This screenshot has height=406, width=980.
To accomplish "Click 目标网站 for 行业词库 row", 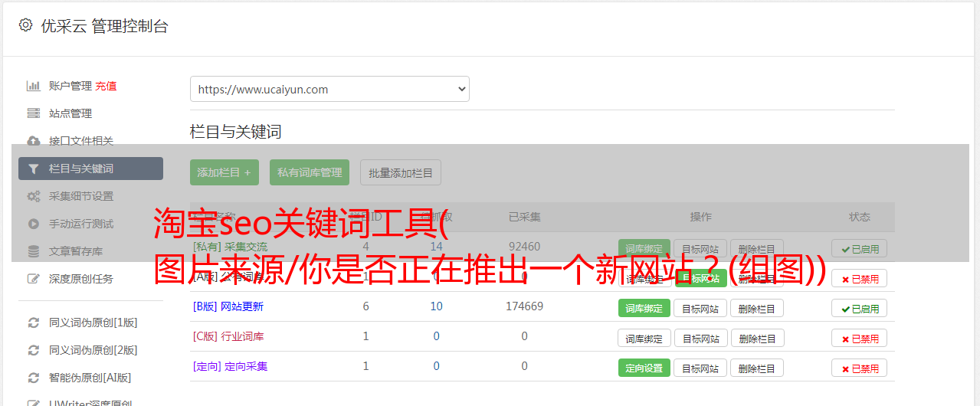I will [700, 339].
